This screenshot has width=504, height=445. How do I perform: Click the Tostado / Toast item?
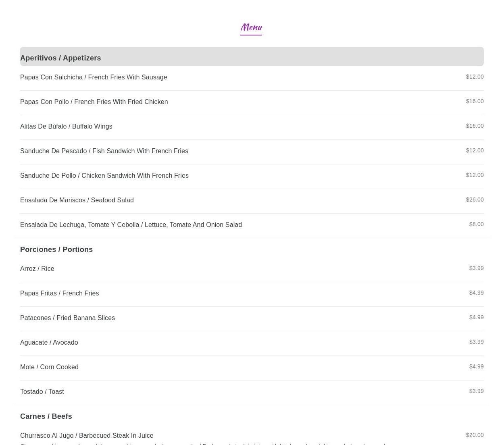42,392
